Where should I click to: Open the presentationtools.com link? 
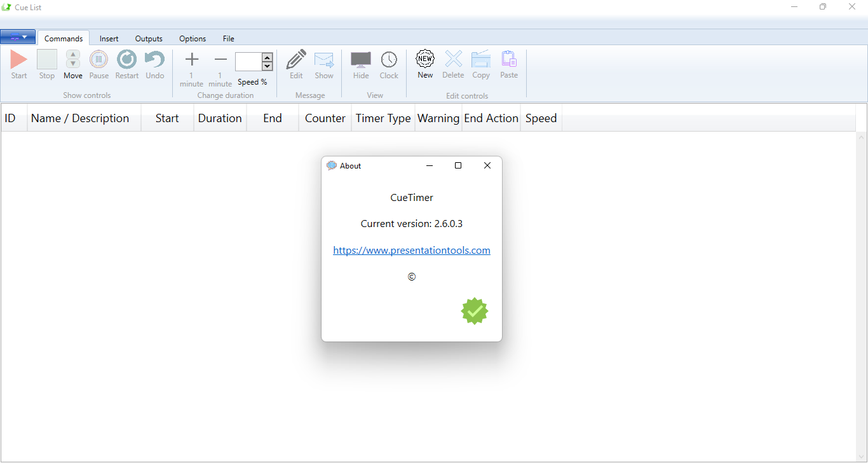point(412,251)
